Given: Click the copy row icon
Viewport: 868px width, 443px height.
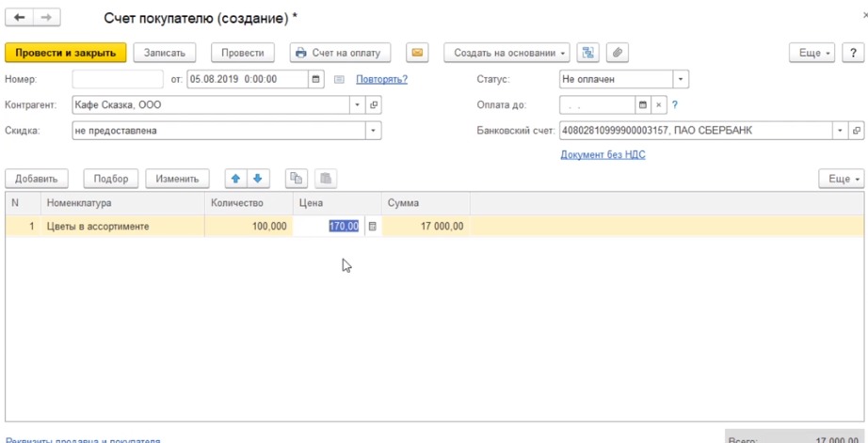Looking at the screenshot, I should tap(297, 179).
